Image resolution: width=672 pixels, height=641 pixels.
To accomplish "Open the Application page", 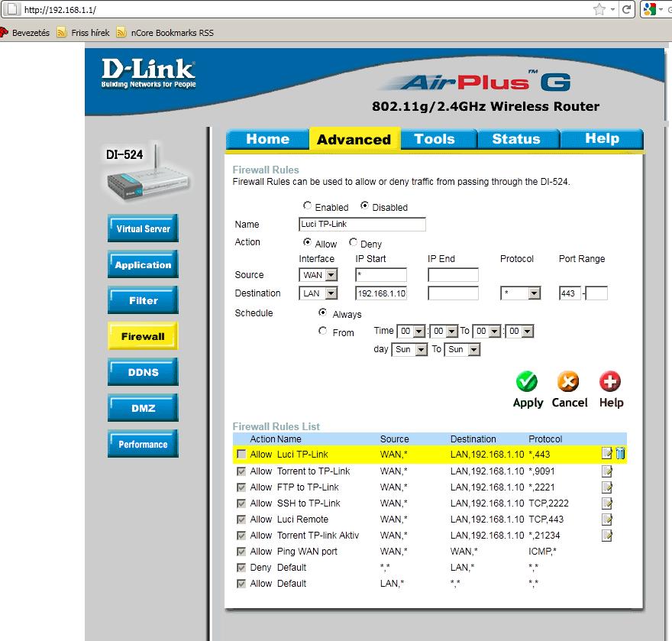I will (143, 264).
